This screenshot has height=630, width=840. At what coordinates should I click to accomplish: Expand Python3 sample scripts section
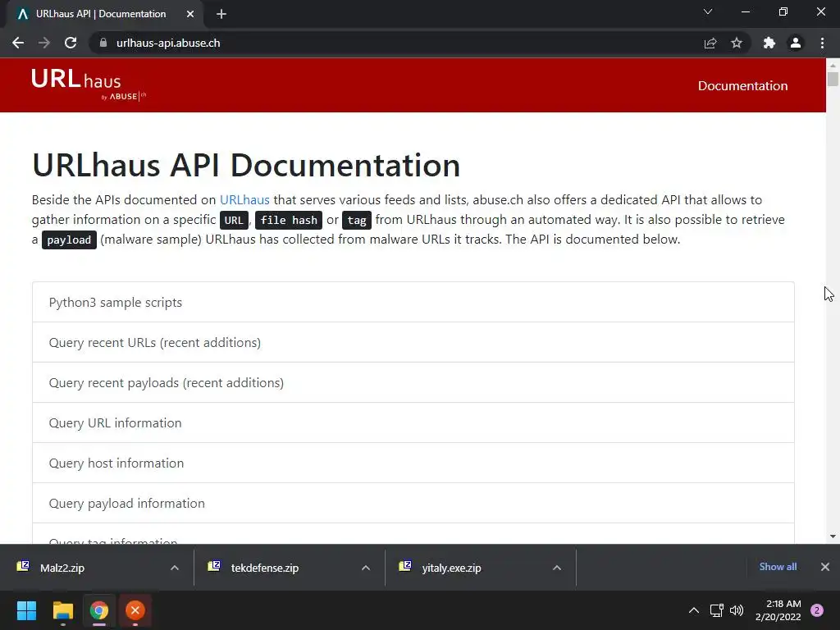[x=413, y=302]
